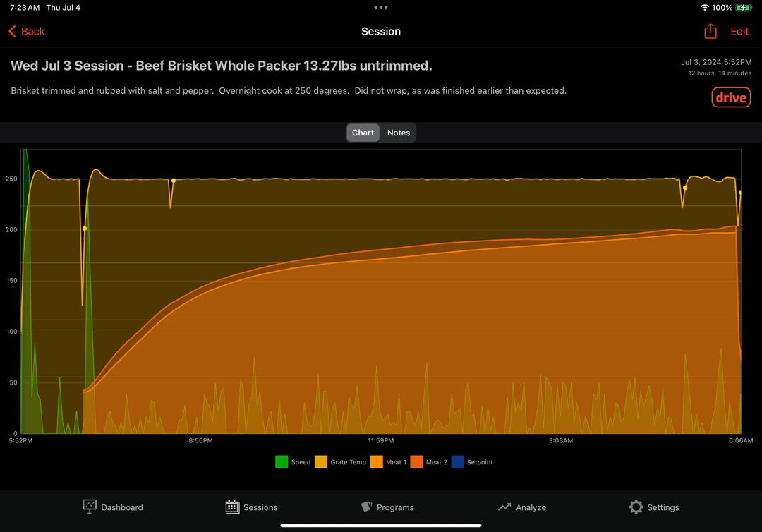Tap the drive logo badge
The height and width of the screenshot is (532, 762).
[x=731, y=97]
